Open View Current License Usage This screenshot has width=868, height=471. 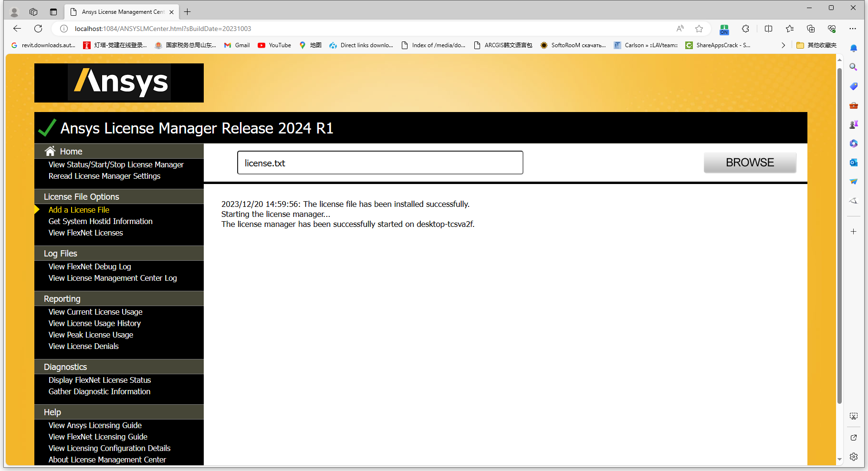(95, 312)
